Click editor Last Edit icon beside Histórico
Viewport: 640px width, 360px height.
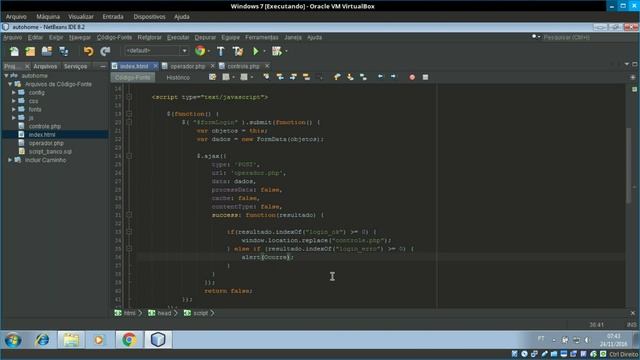pos(212,77)
